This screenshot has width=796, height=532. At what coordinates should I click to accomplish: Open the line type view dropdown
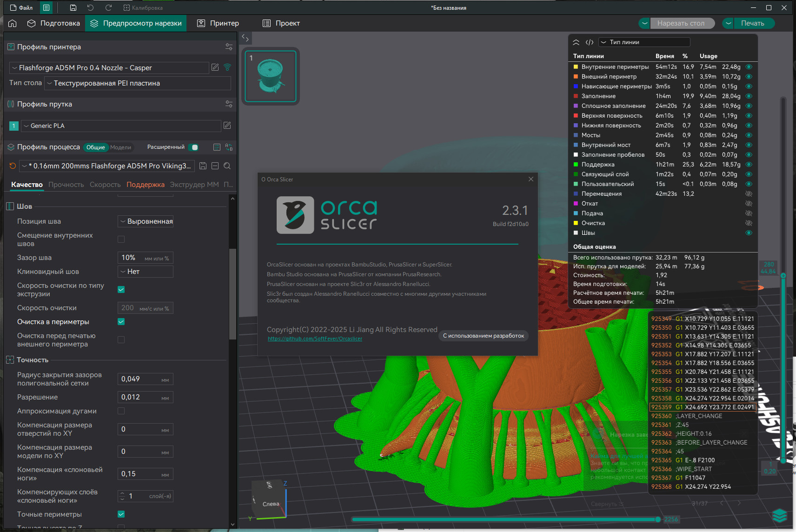click(643, 42)
